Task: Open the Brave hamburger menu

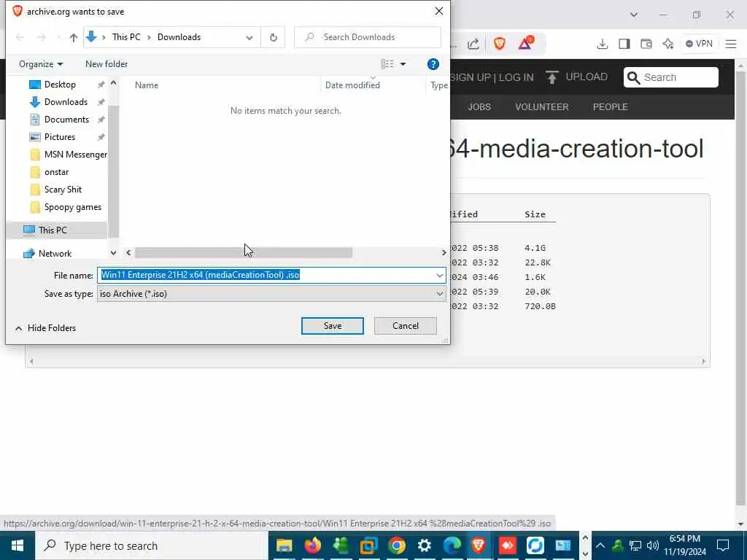Action: (x=731, y=44)
